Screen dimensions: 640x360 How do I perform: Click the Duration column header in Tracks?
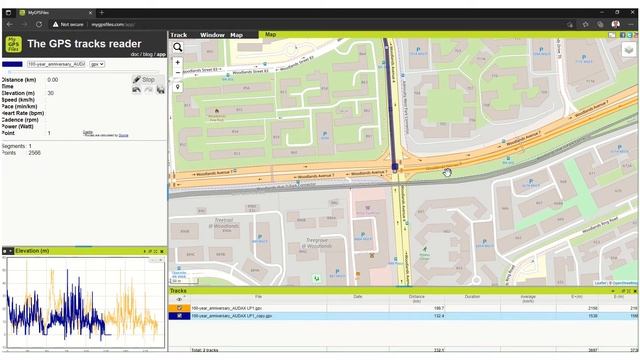[472, 297]
